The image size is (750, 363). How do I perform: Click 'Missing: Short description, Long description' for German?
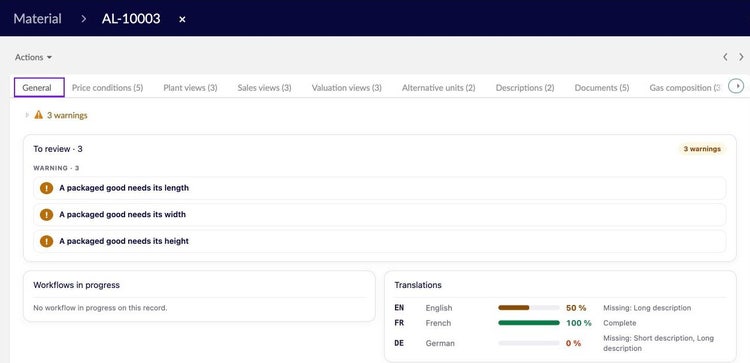659,343
